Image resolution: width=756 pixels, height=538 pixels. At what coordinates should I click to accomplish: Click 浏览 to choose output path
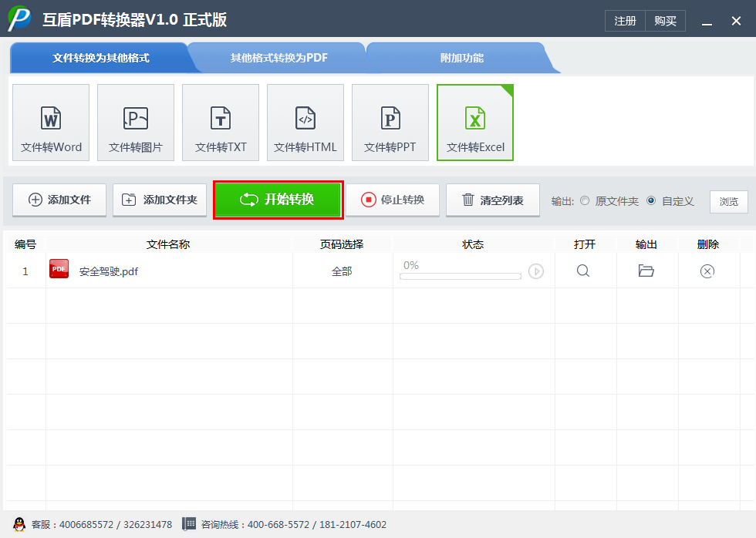click(x=728, y=200)
